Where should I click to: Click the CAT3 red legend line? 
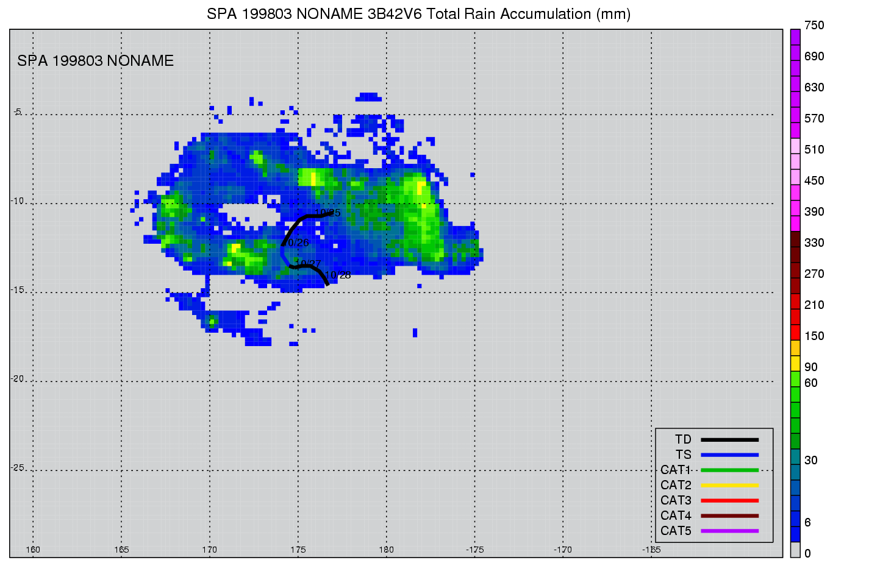click(x=729, y=500)
